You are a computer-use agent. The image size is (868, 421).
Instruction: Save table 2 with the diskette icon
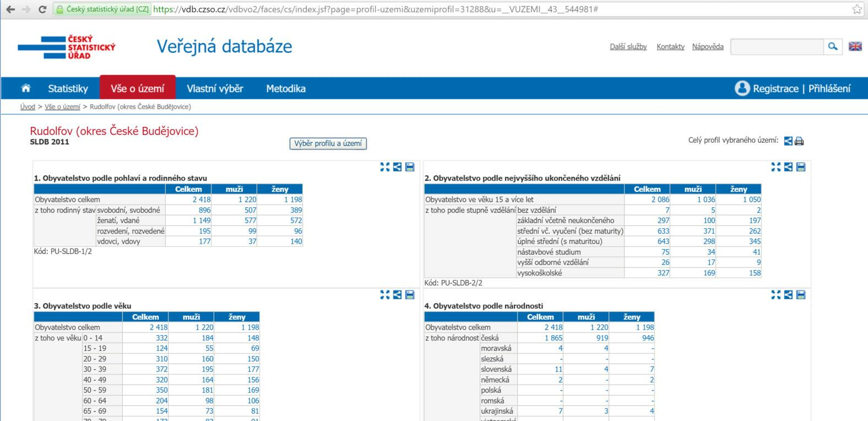(801, 167)
